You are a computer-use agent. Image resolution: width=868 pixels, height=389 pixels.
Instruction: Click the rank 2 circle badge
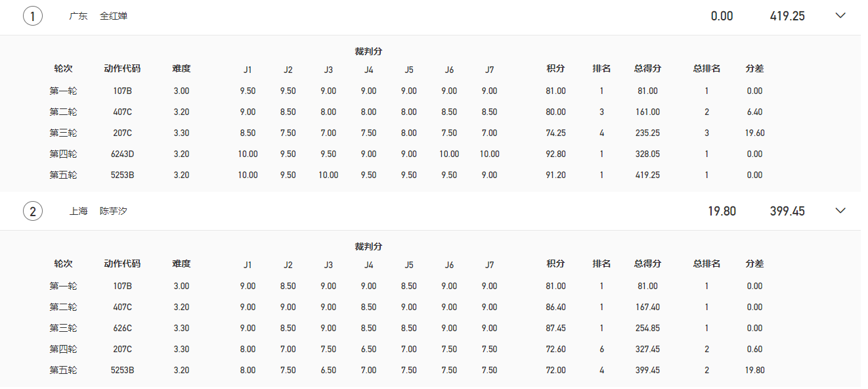[33, 211]
